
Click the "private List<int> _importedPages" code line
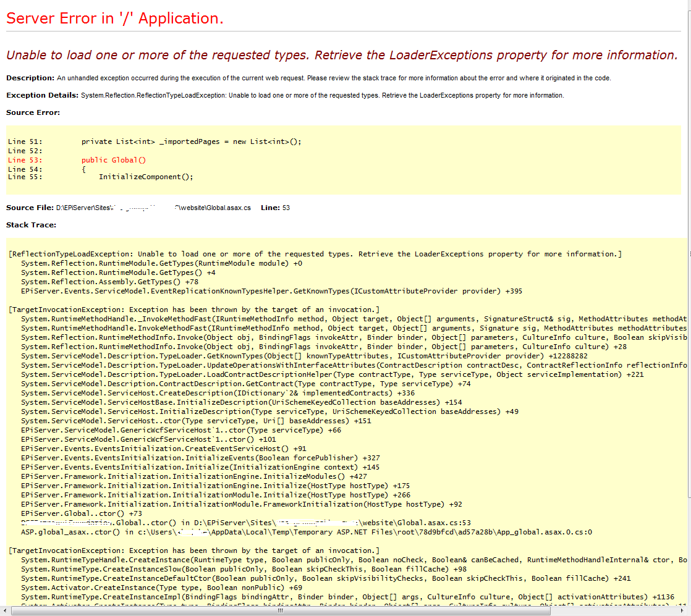(191, 141)
